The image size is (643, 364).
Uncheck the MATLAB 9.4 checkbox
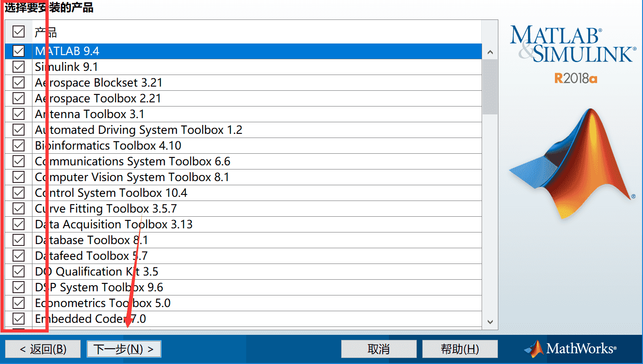(19, 51)
